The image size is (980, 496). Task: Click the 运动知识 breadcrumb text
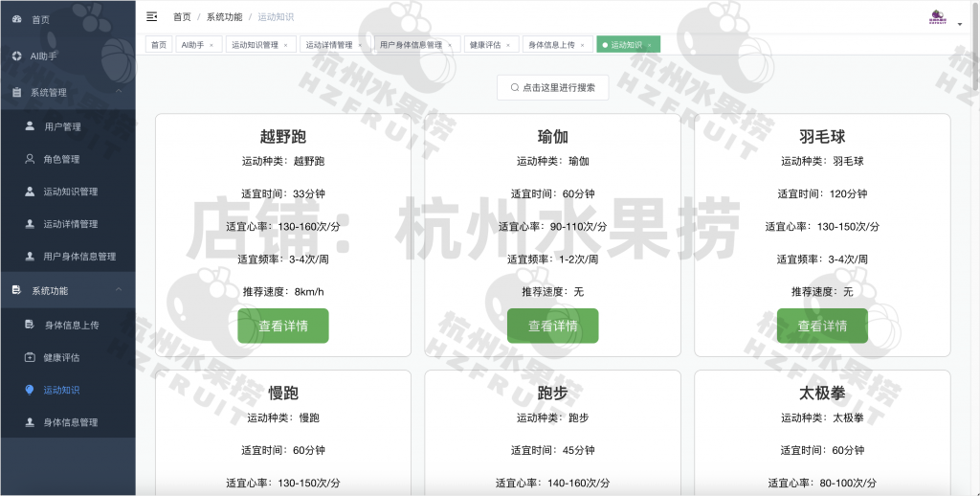(x=276, y=17)
